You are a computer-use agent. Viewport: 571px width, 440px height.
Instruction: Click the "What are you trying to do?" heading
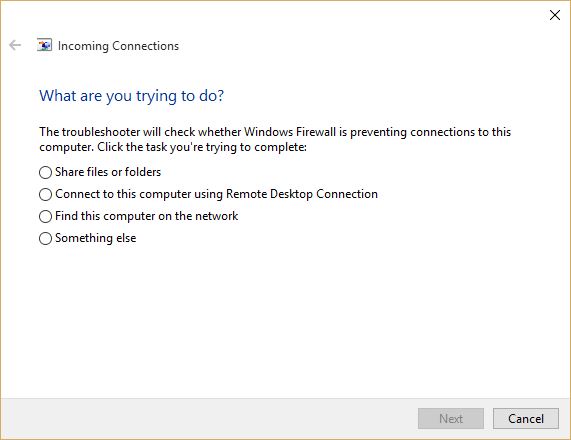(x=131, y=96)
